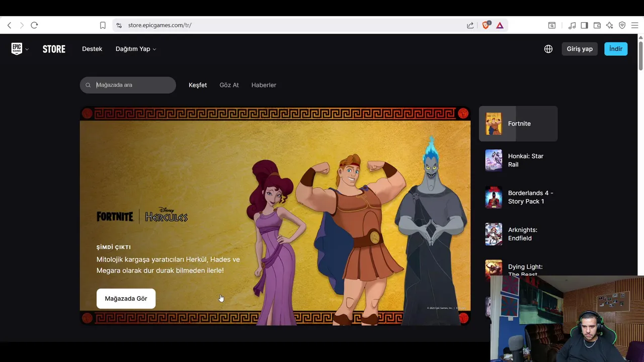Image resolution: width=644 pixels, height=362 pixels.
Task: Expand the Epic Games logo dropdown arrow
Action: pyautogui.click(x=27, y=49)
